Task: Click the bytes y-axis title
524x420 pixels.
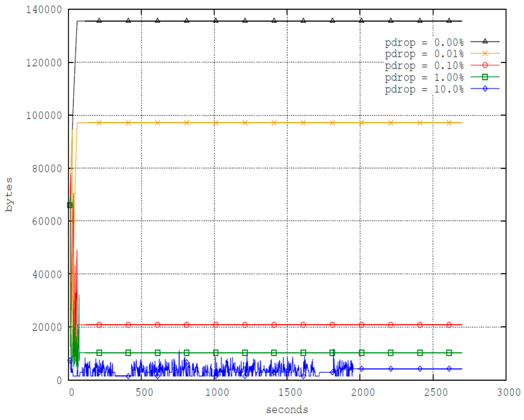Action: click(x=9, y=194)
